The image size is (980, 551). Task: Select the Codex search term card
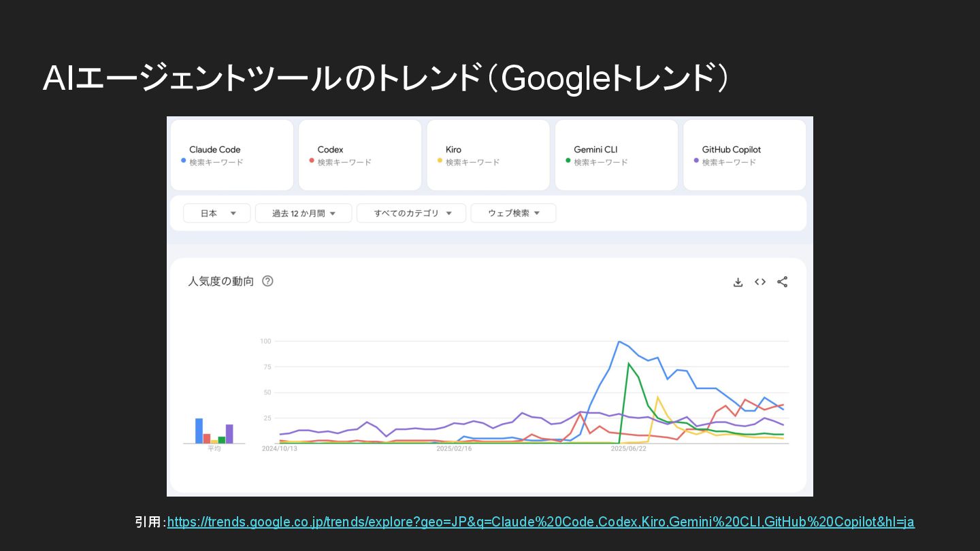point(360,155)
